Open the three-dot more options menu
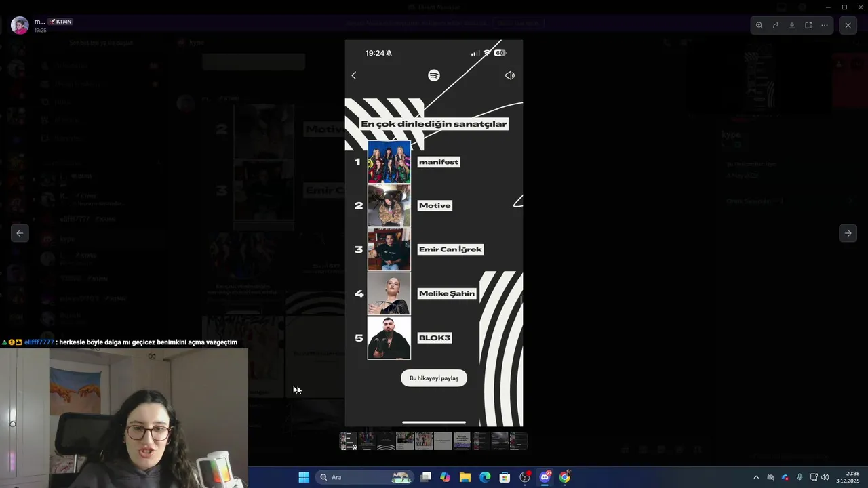868x488 pixels. coord(825,25)
